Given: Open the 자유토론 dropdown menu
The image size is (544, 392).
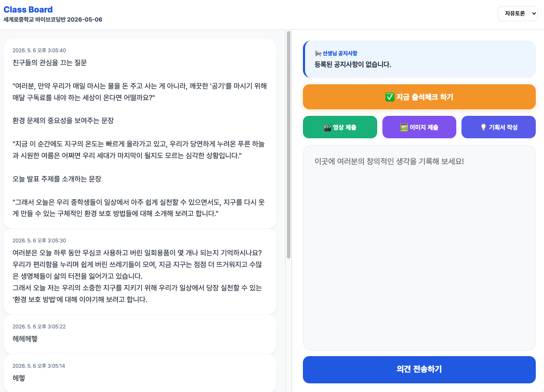Looking at the screenshot, I should (518, 14).
